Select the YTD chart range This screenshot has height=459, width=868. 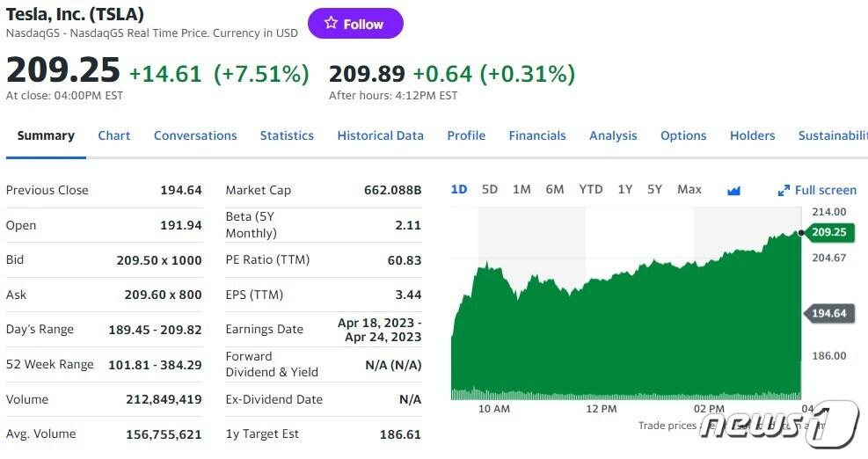pos(591,189)
